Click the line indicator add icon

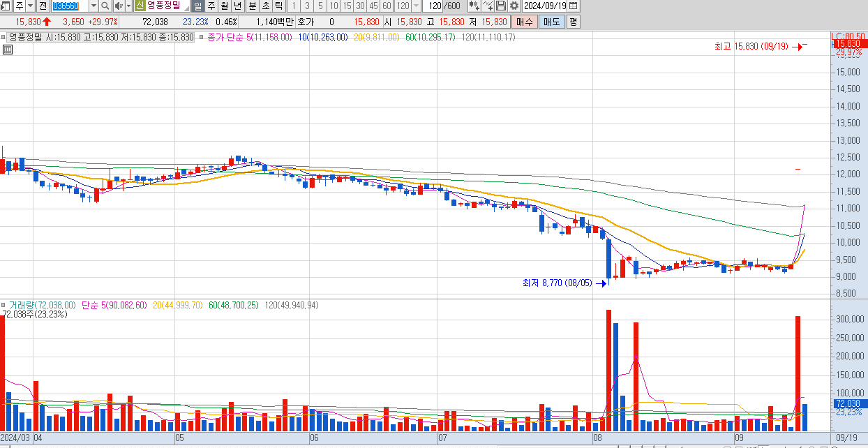click(x=488, y=6)
